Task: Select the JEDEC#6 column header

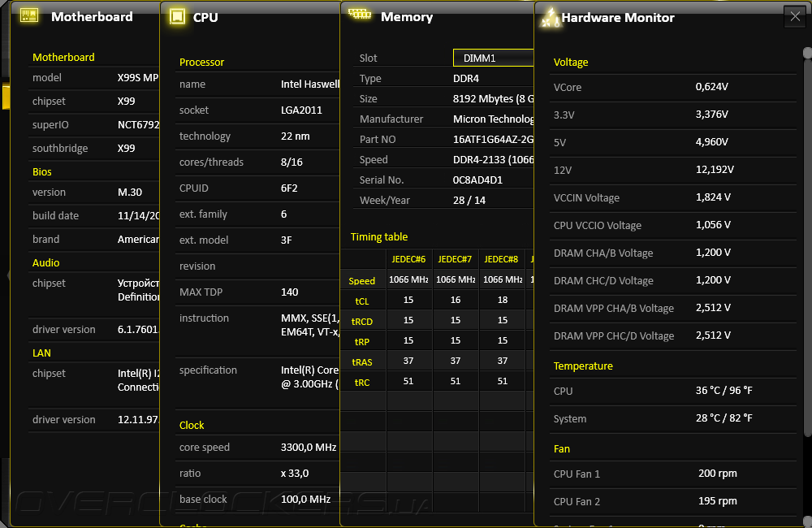Action: click(408, 259)
